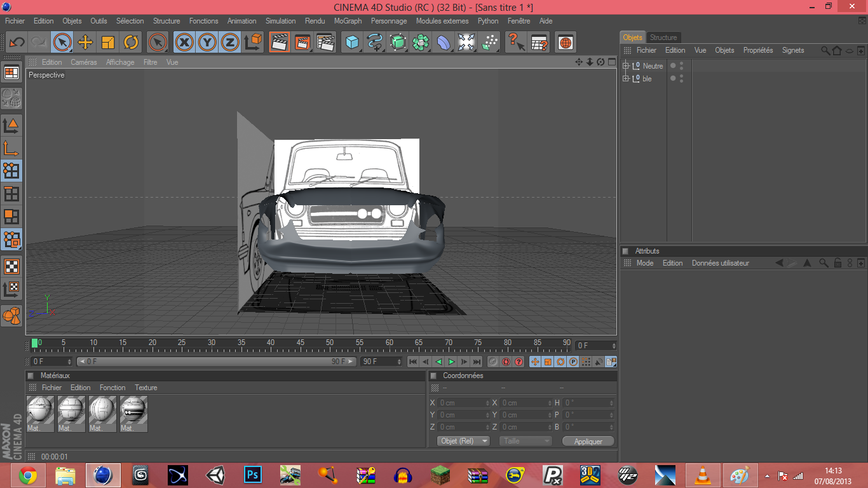Open the Personnage menu
Screen dimensions: 868x488
[x=389, y=21]
